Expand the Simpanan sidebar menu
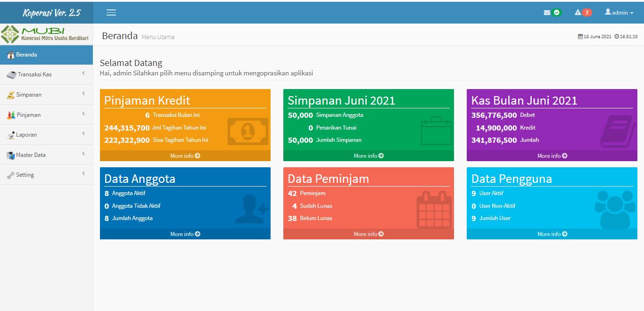 click(x=46, y=95)
